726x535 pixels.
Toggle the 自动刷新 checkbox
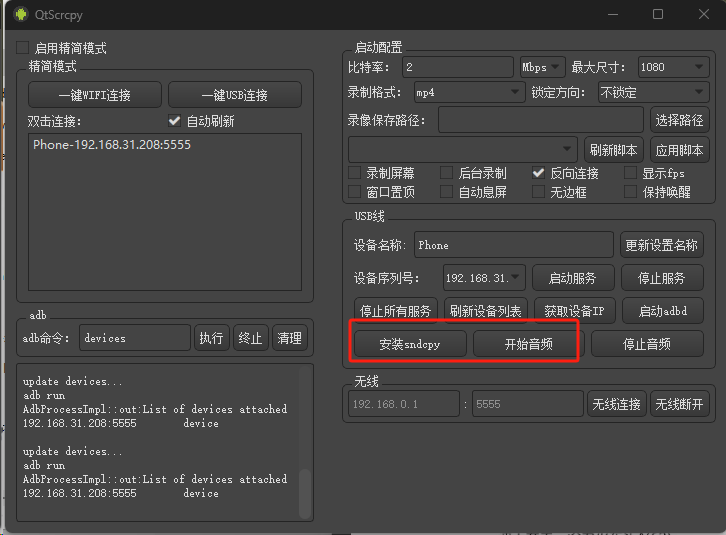[x=175, y=121]
